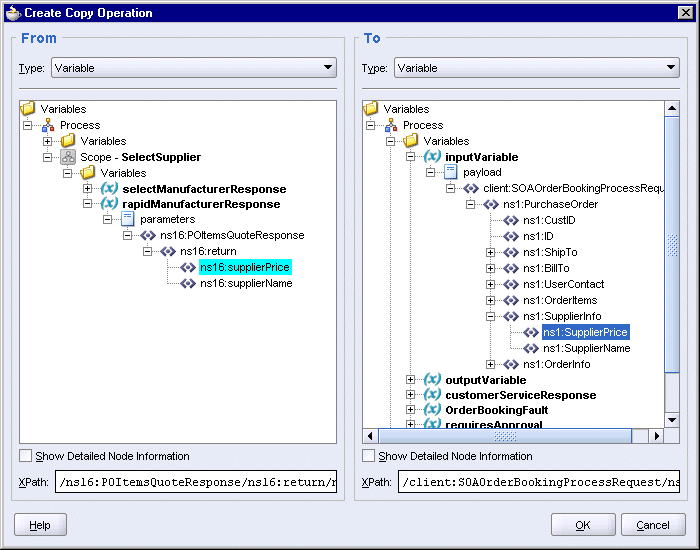
Task: Select ns16:supplierName in From tree
Action: [246, 283]
